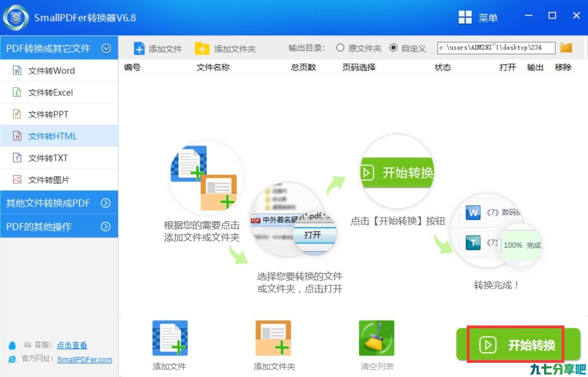This screenshot has height=377, width=588.
Task: Click the 文件名称 column header
Action: pyautogui.click(x=213, y=67)
